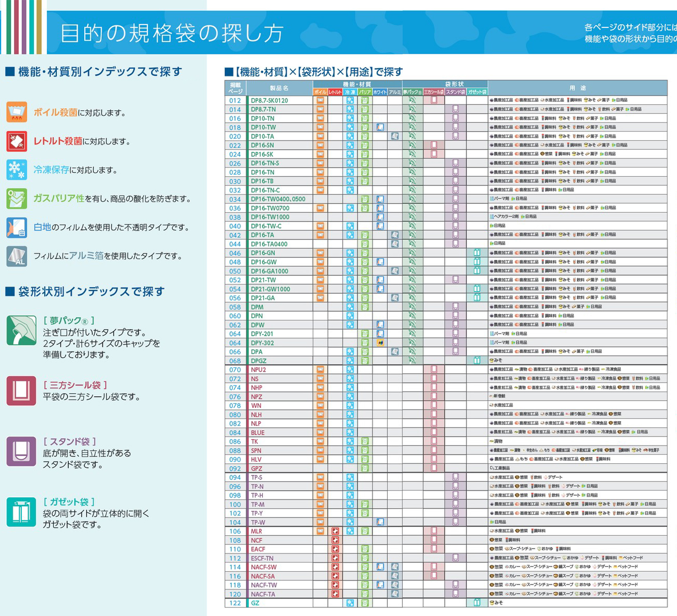
Task: Click product name TP-M
Action: point(258,504)
